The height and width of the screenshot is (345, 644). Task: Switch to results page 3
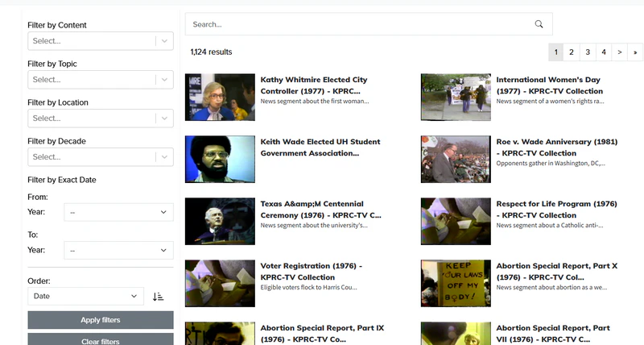pyautogui.click(x=588, y=52)
